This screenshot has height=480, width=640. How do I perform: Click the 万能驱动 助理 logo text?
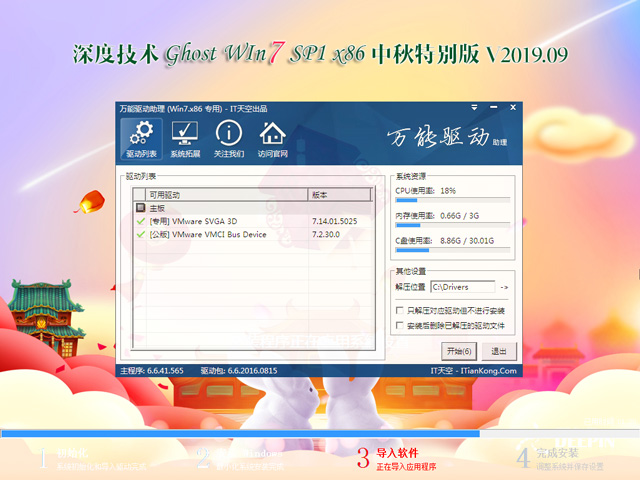pyautogui.click(x=447, y=137)
